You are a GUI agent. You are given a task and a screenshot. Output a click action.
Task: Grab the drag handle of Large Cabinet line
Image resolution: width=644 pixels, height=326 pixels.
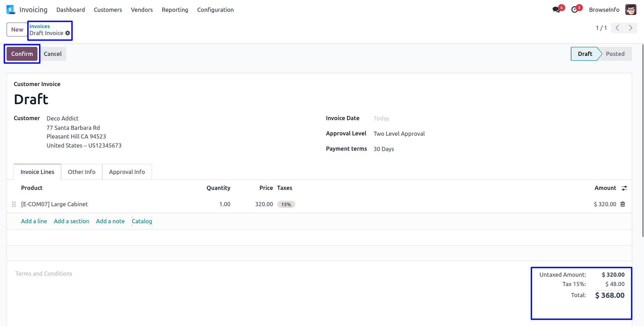click(x=14, y=204)
